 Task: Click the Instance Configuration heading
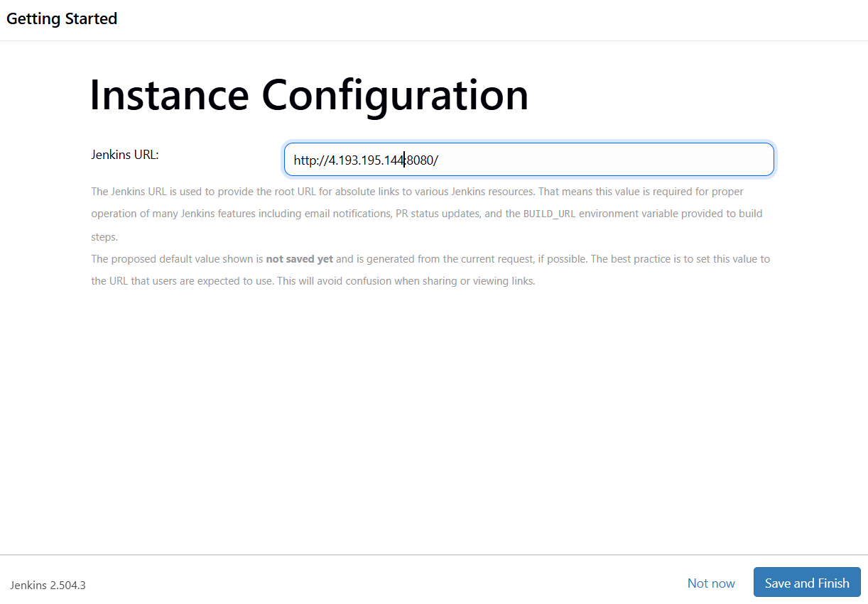coord(309,95)
